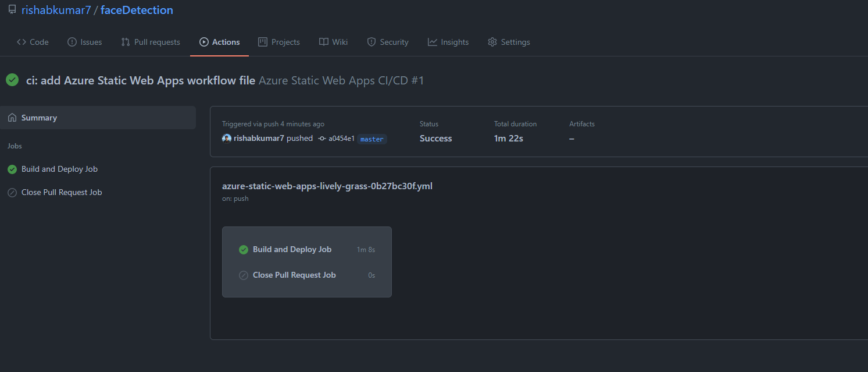The height and width of the screenshot is (372, 868).
Task: Click the run title 'ci: add Azure Static Web Apps workflow file'
Action: pos(141,80)
